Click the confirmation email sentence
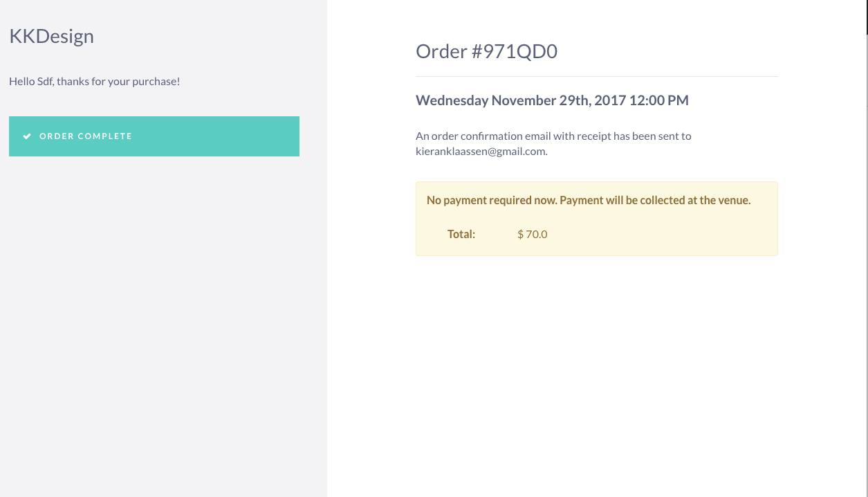 coord(553,136)
